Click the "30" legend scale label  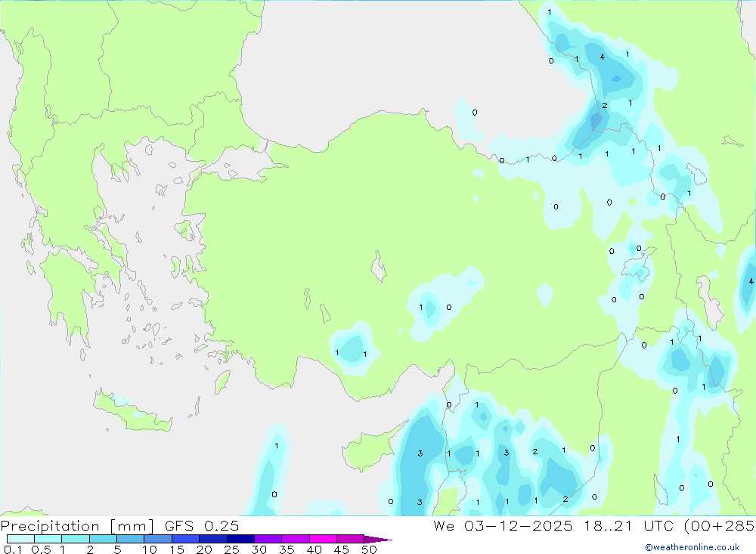pyautogui.click(x=259, y=549)
